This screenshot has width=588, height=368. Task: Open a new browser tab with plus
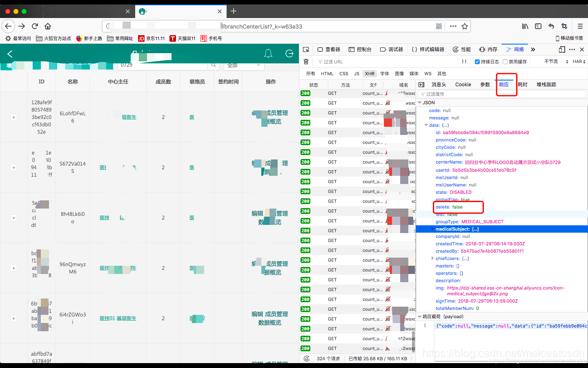pos(234,11)
